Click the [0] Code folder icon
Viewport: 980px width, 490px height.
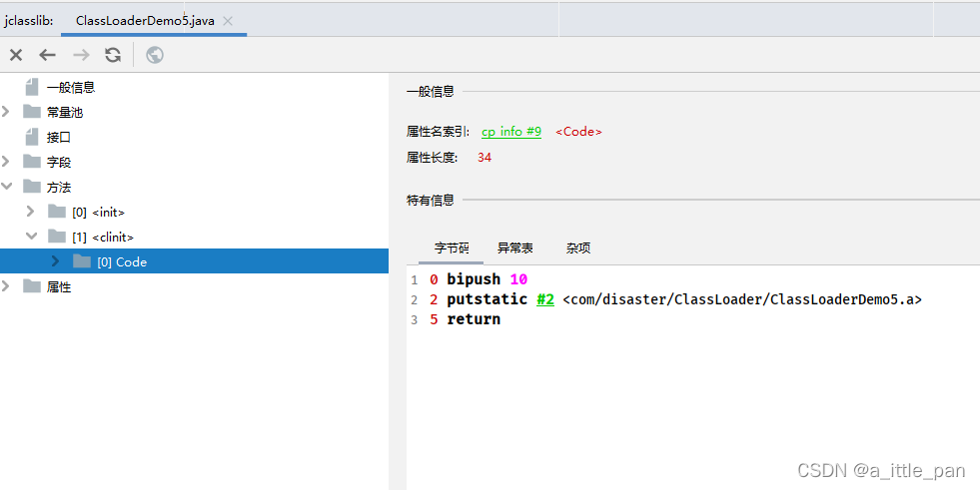click(x=82, y=261)
